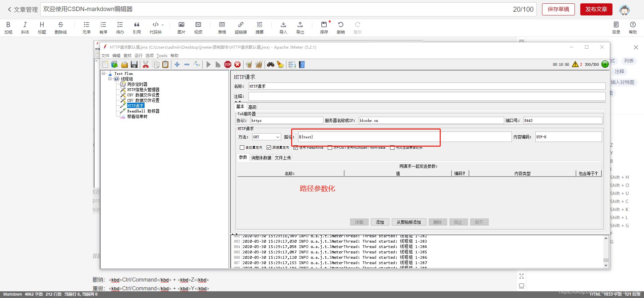Go back to 文章管理
Viewport: 644px width, 298px height.
[x=22, y=10]
